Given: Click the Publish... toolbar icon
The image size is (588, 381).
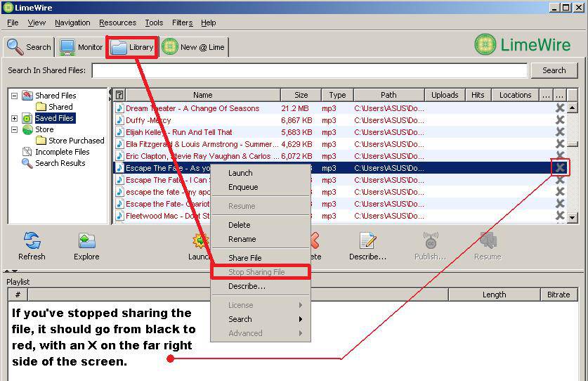Looking at the screenshot, I should tap(431, 241).
